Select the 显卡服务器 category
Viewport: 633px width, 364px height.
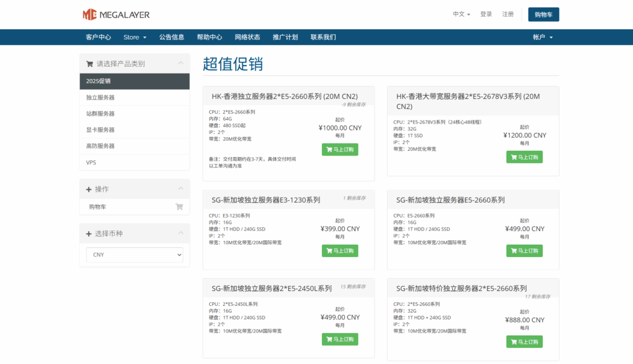tap(134, 130)
